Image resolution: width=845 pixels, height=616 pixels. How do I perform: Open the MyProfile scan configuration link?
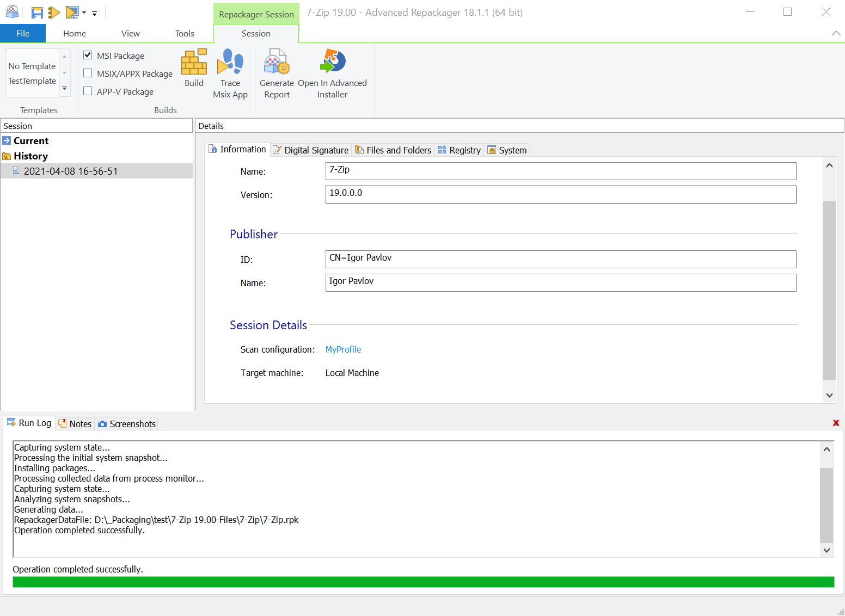point(343,349)
